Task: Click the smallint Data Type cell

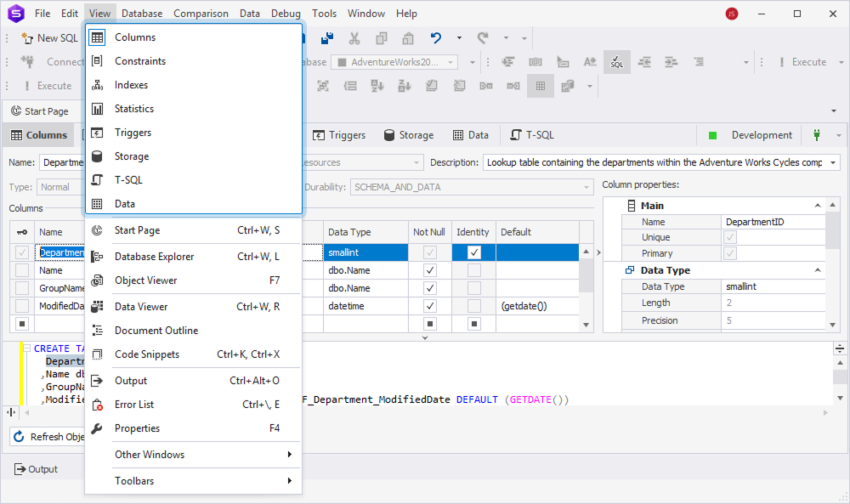Action: (x=365, y=252)
